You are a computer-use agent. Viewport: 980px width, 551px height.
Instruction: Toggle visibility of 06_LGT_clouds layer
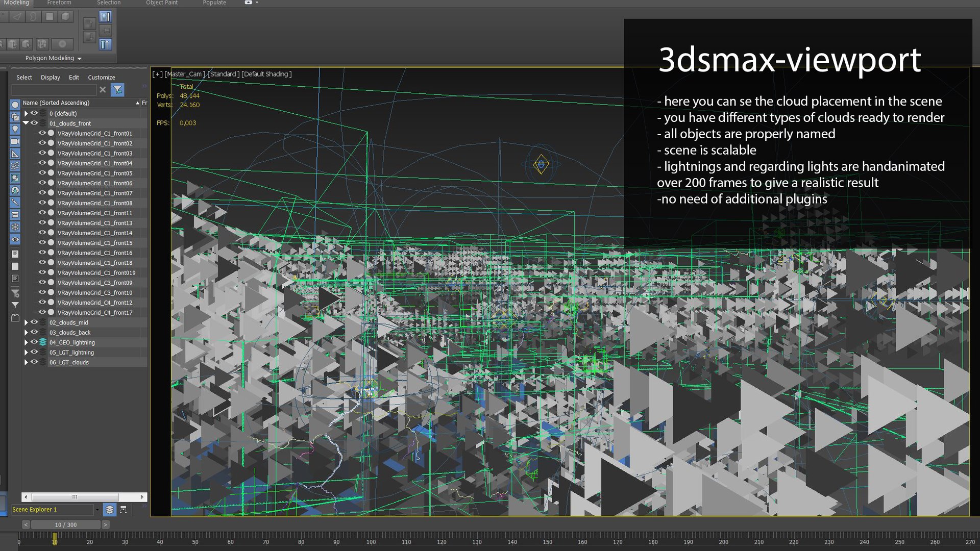click(34, 362)
